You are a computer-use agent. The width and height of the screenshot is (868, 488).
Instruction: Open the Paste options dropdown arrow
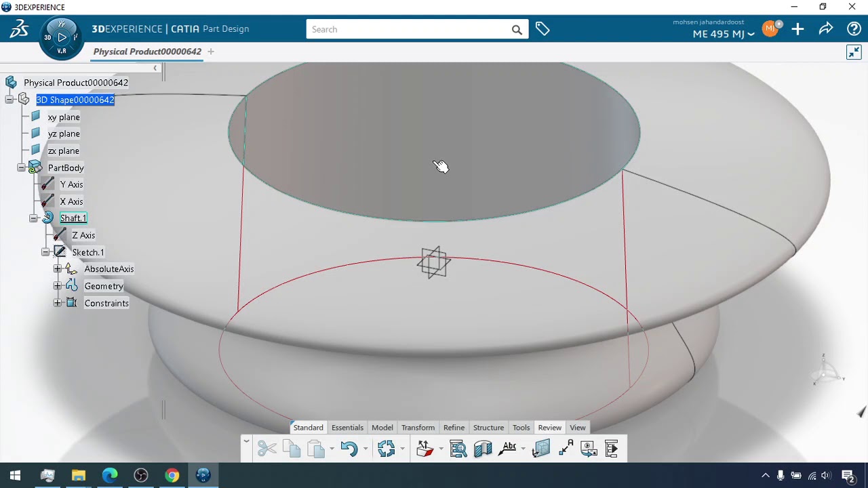(332, 449)
